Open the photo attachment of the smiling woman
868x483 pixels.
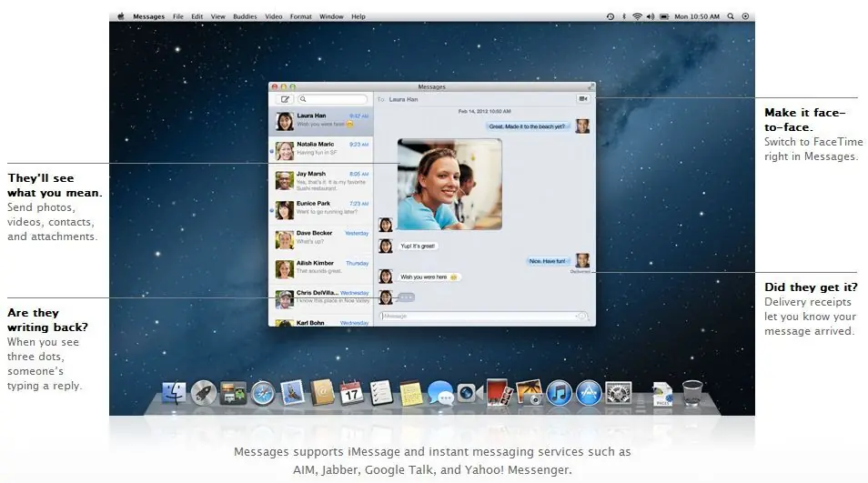449,185
